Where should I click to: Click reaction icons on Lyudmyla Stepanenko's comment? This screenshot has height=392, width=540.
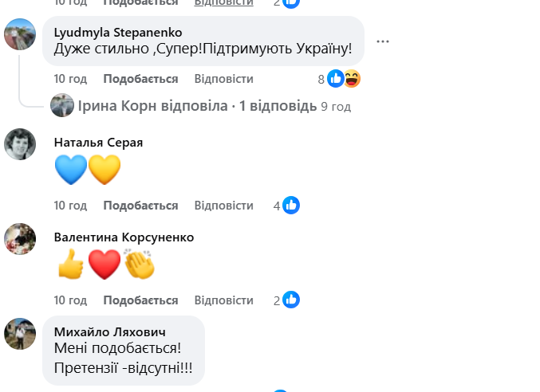344,79
